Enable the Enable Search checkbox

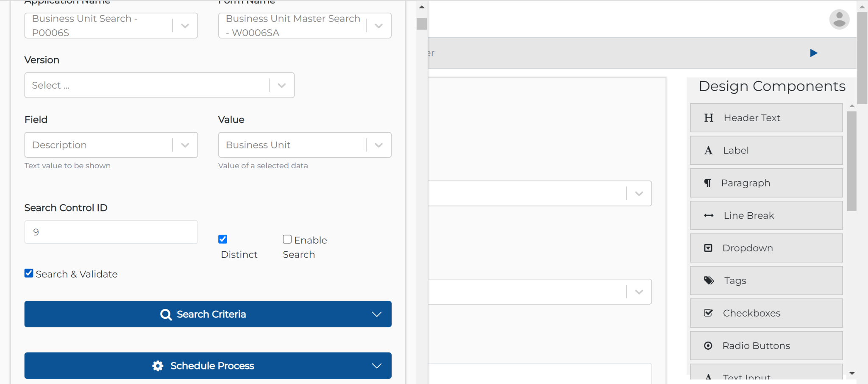click(x=287, y=239)
